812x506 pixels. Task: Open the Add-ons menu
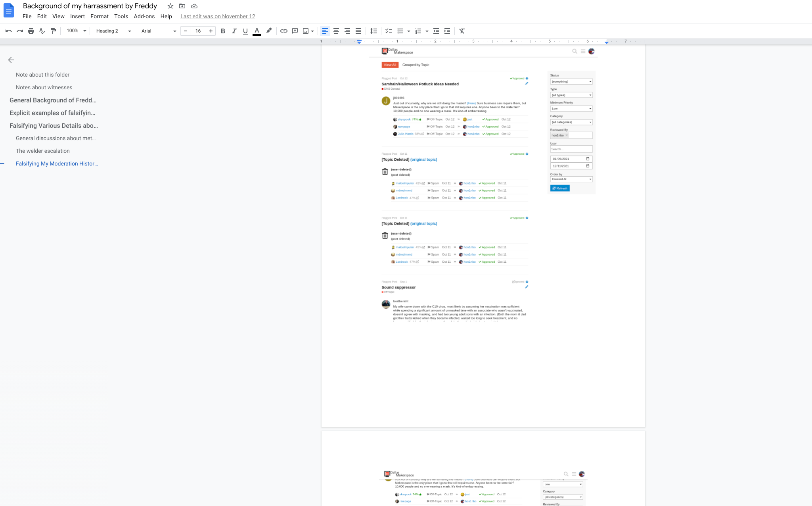(x=144, y=16)
